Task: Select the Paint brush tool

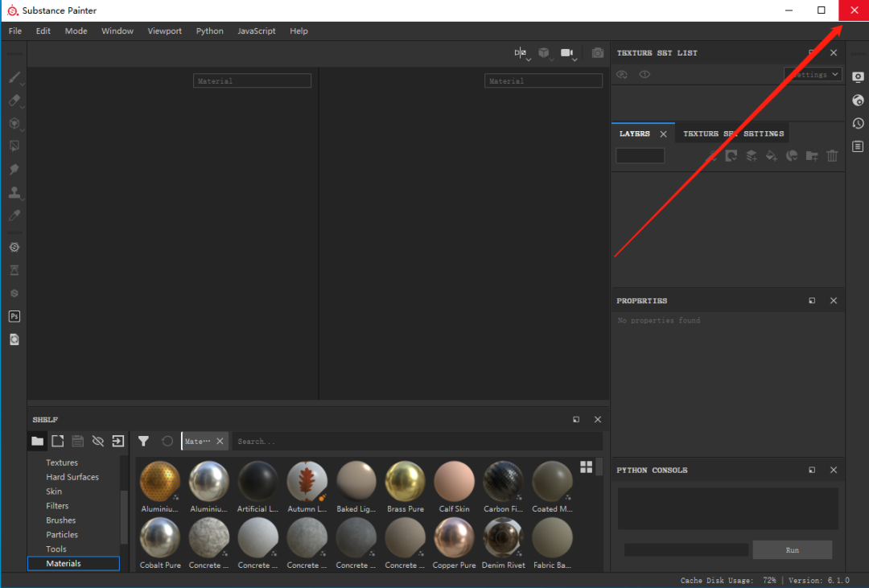Action: pyautogui.click(x=14, y=77)
